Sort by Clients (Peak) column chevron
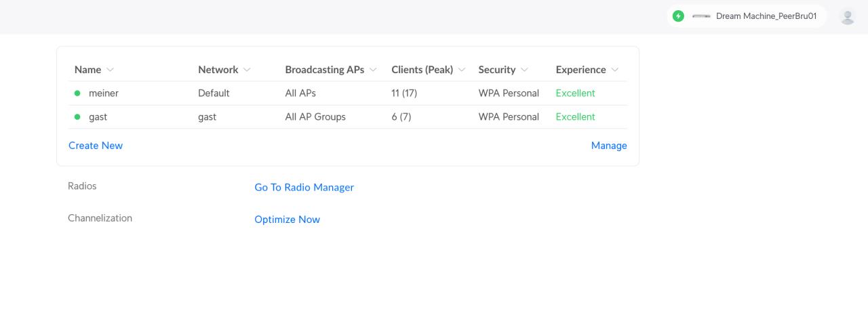The width and height of the screenshot is (868, 311). 462,70
